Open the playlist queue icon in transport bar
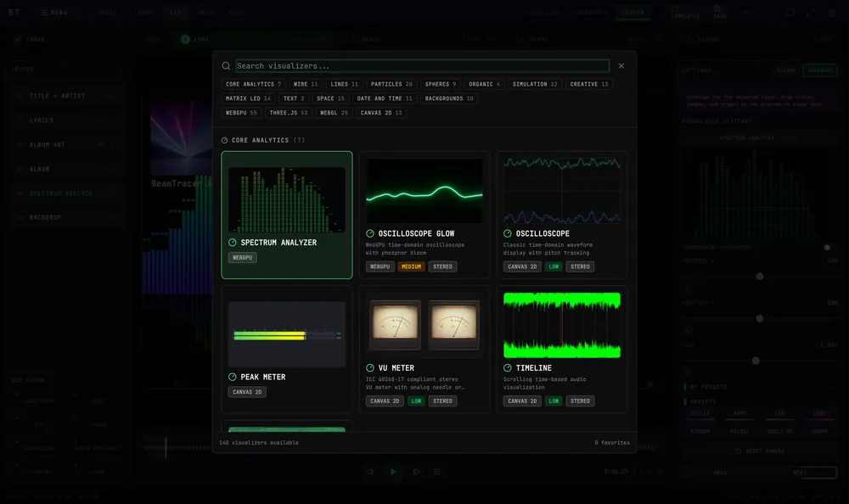 click(437, 472)
